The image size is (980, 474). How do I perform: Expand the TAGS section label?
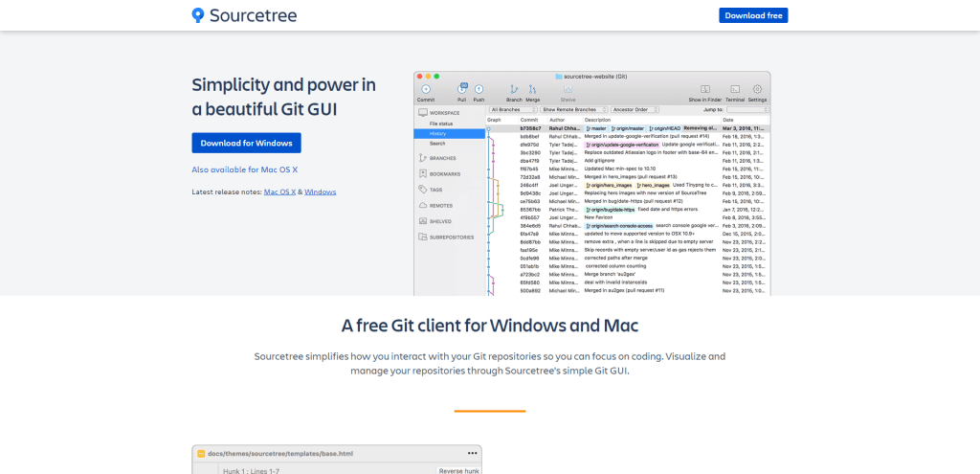(435, 190)
